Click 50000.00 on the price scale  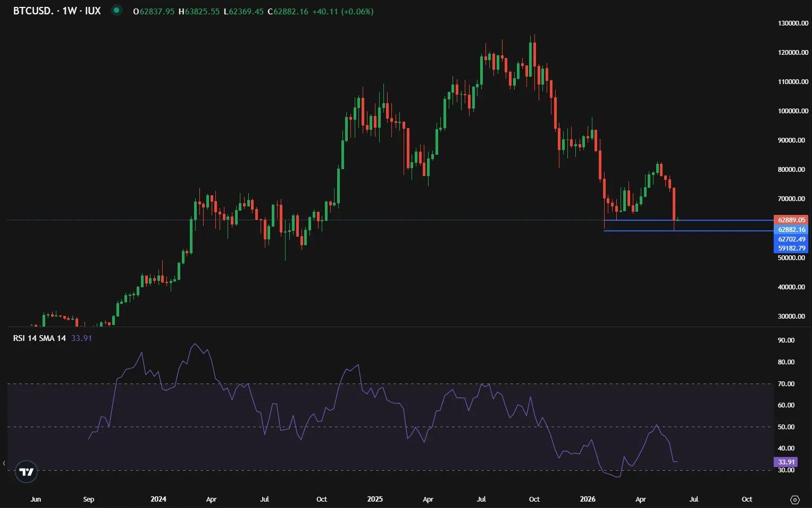[791, 258]
